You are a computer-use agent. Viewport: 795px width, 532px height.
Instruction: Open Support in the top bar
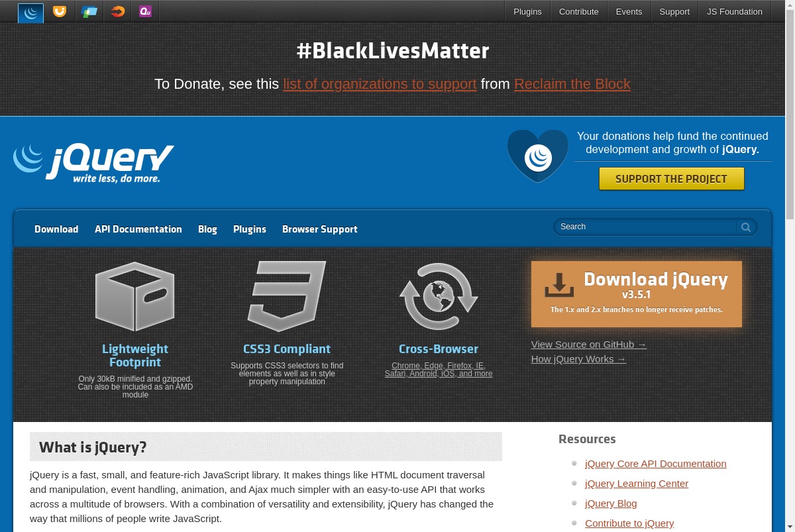click(x=674, y=11)
